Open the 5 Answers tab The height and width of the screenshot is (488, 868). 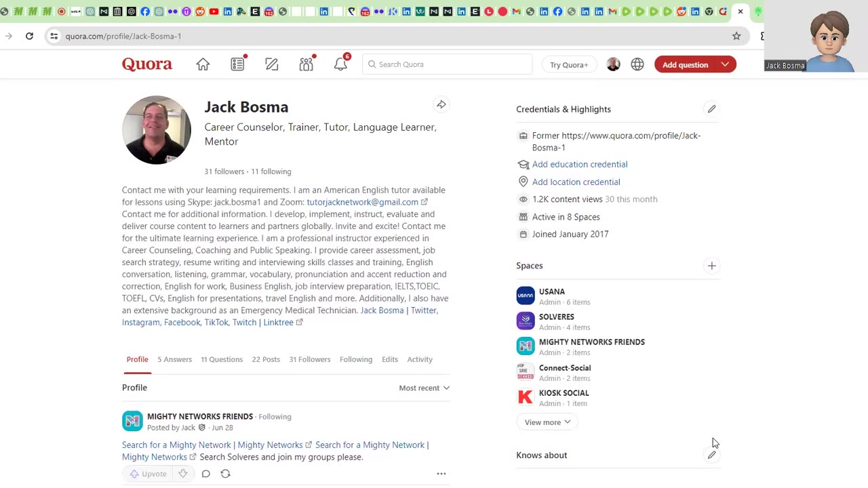175,359
